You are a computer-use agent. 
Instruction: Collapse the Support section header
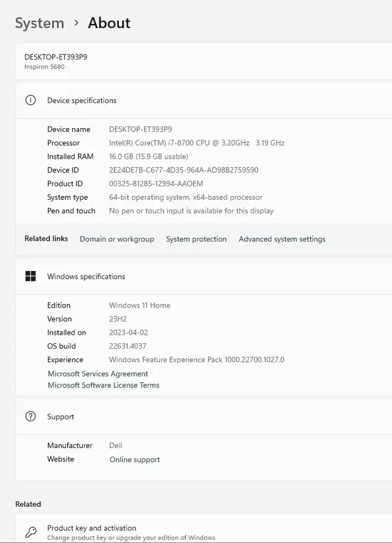point(204,417)
